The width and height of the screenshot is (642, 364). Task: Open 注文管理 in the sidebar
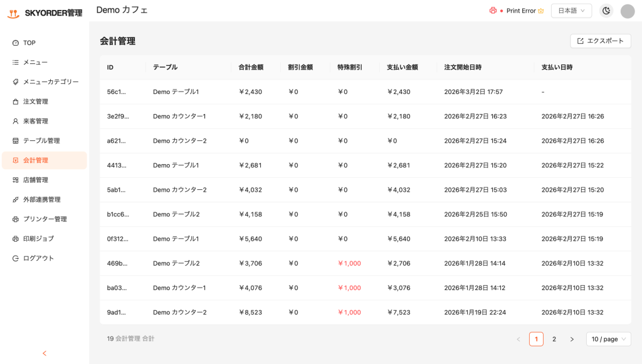coord(45,101)
